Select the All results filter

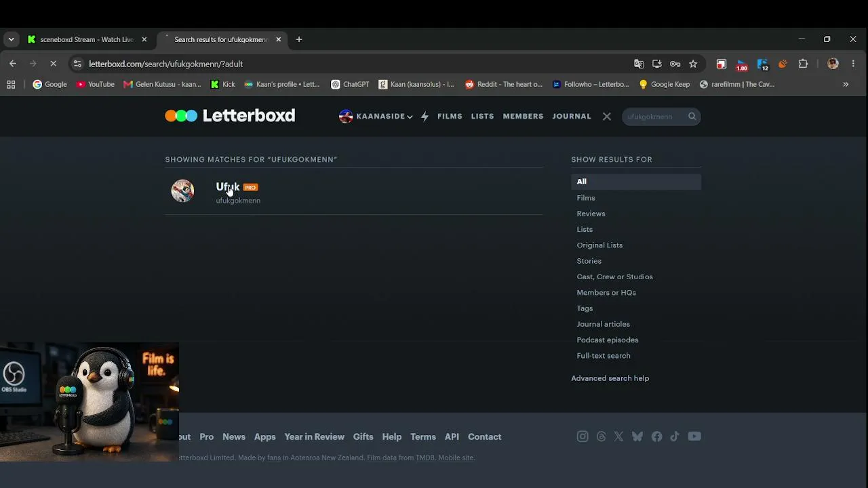pos(635,182)
